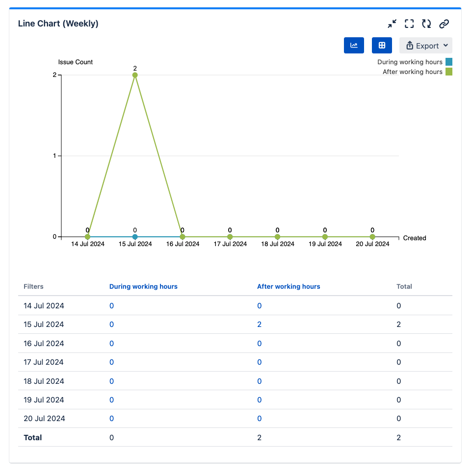Click the During working hours column header

click(143, 287)
